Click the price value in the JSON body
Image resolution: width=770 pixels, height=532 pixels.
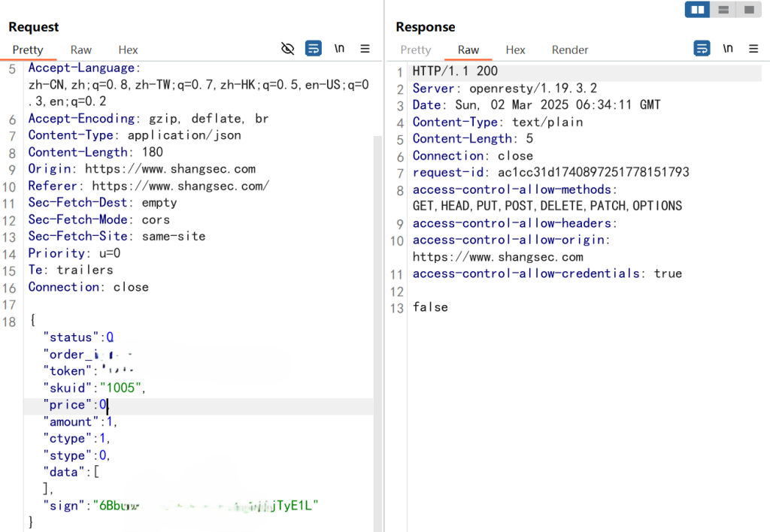pos(105,405)
